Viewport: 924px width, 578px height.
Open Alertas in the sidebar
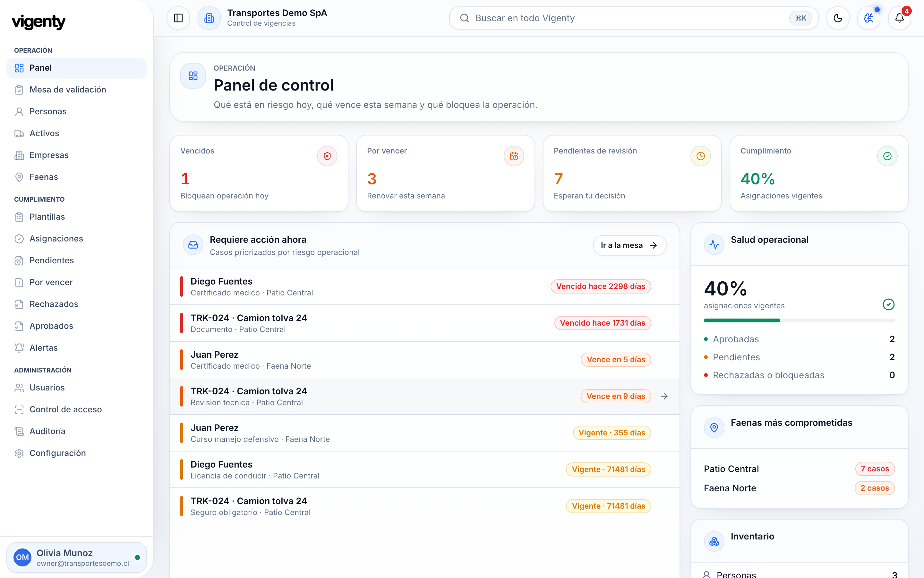77,347
